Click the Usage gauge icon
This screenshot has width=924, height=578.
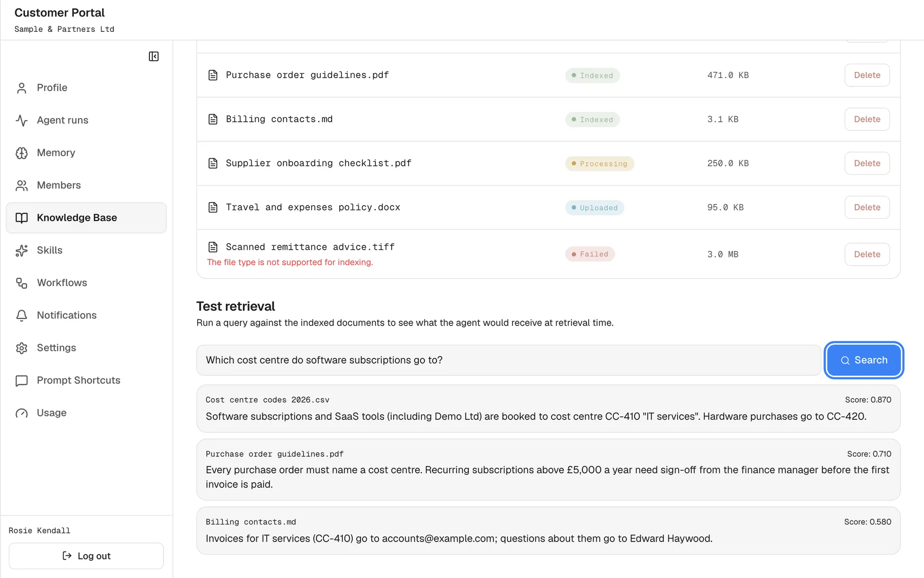point(22,413)
